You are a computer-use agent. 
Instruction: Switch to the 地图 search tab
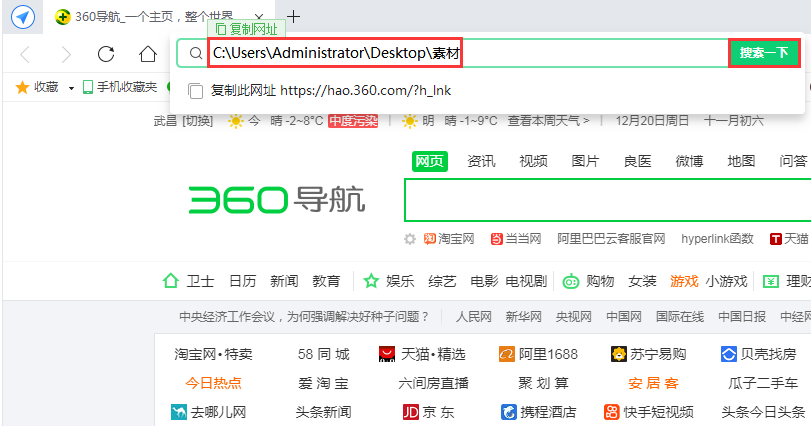(741, 161)
